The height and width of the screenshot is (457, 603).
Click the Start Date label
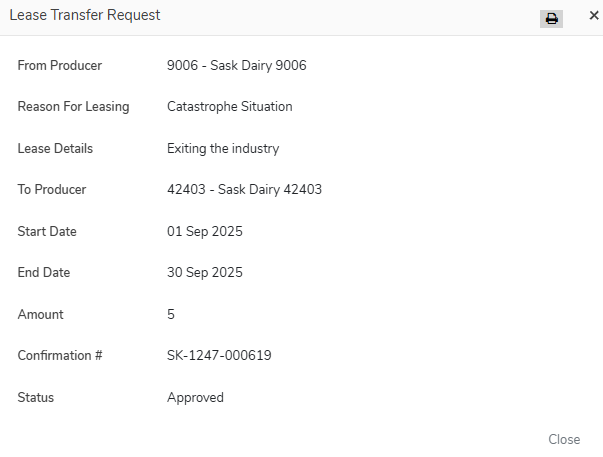click(47, 232)
